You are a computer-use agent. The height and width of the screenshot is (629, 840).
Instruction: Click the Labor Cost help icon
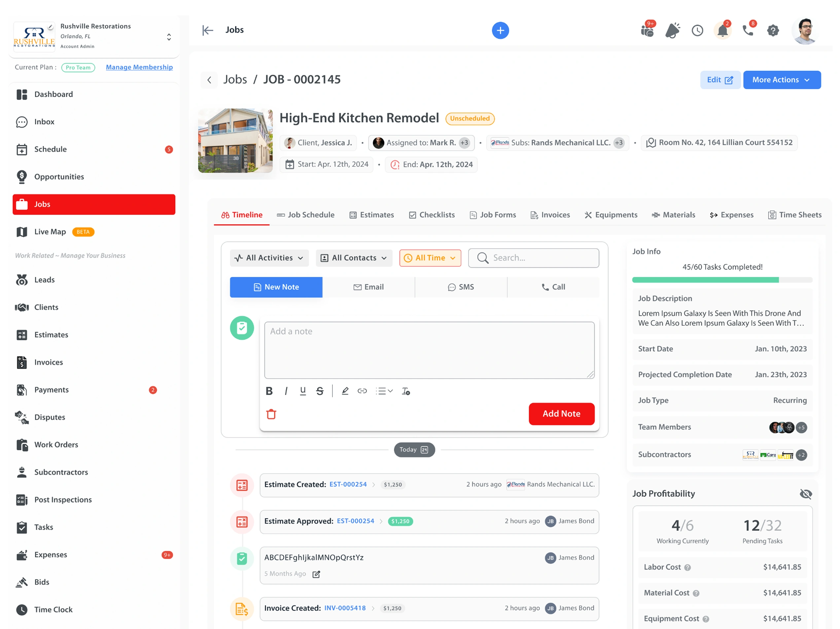pos(687,568)
